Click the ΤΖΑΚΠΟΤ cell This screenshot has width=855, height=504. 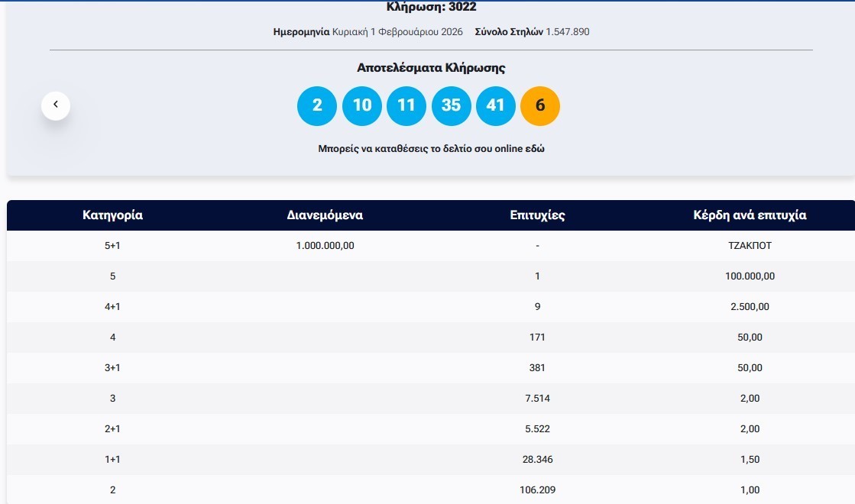coord(750,246)
